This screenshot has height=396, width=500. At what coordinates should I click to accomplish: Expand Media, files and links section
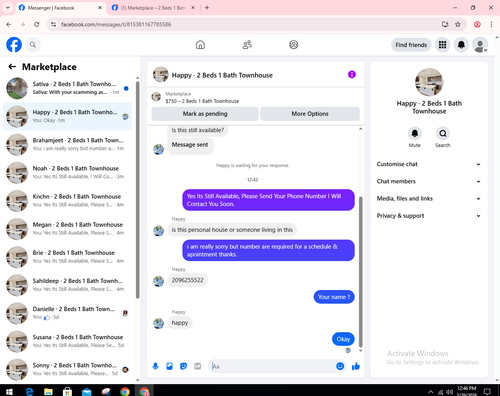point(429,199)
